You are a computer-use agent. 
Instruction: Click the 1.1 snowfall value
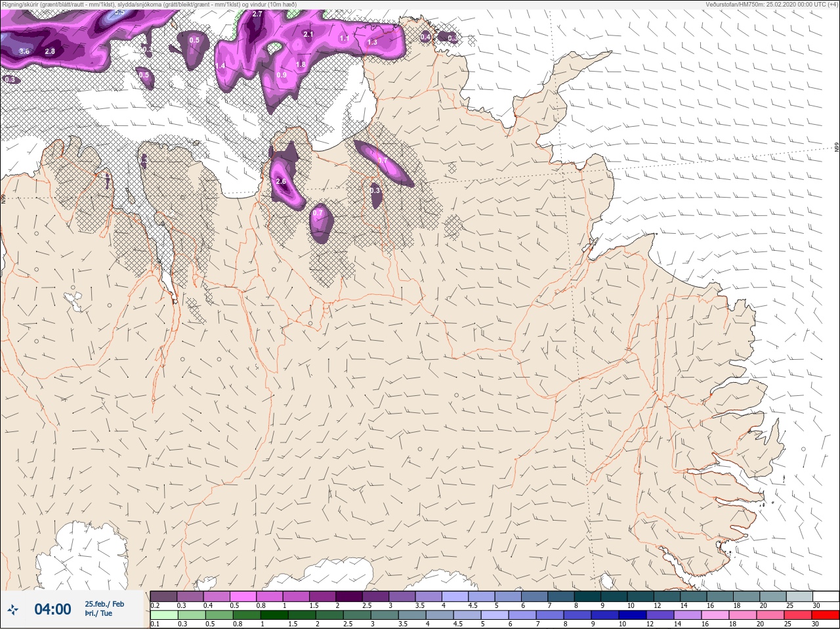pos(345,39)
